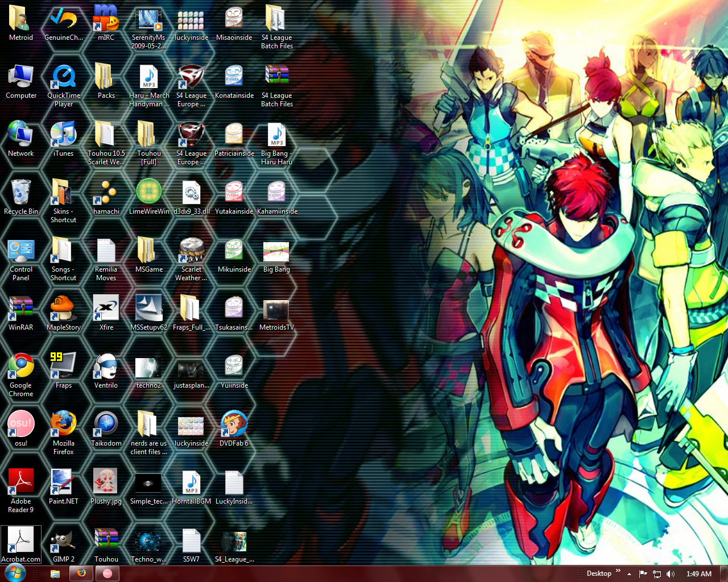Viewport: 728px width, 582px height.
Task: Open the Yuiinside icon
Action: (x=234, y=371)
